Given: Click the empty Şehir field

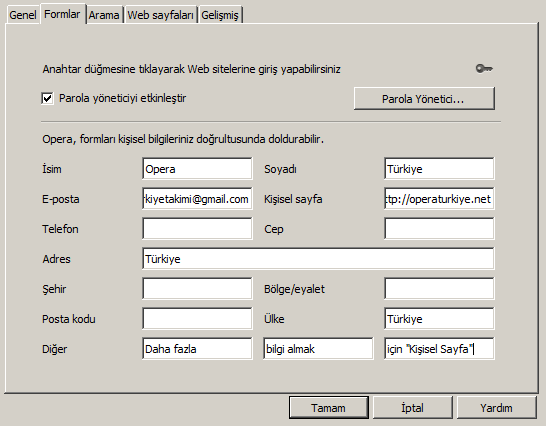Looking at the screenshot, I should coord(197,288).
